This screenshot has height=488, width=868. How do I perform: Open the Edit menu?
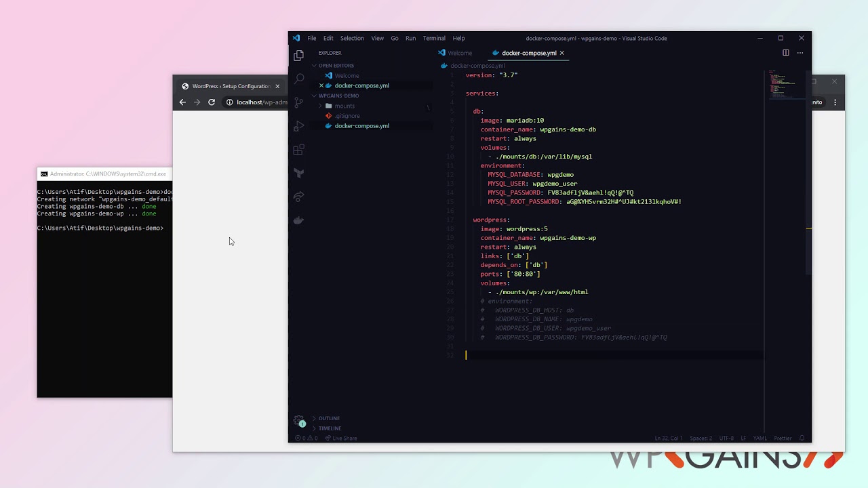pyautogui.click(x=328, y=38)
